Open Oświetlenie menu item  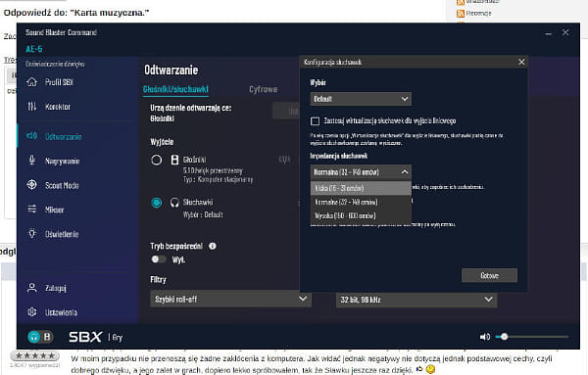[62, 234]
